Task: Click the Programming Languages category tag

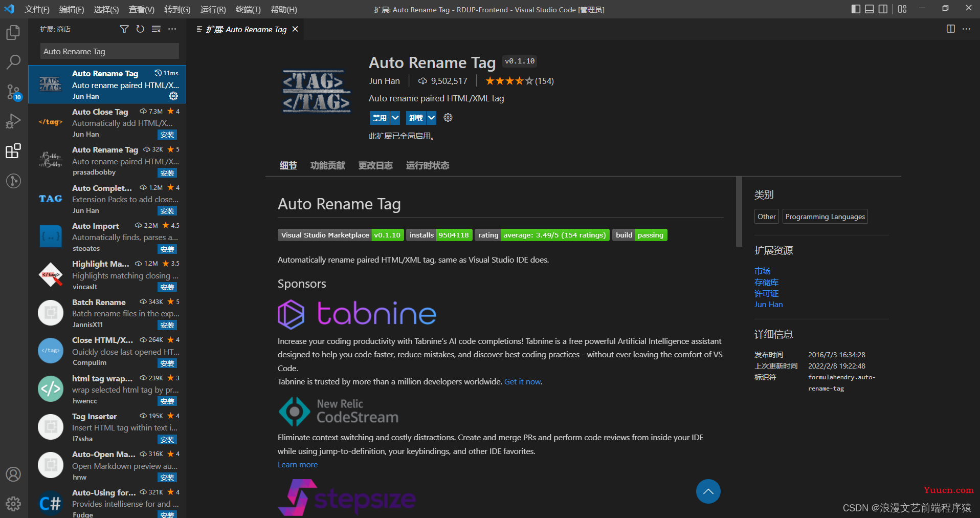Action: coord(825,217)
